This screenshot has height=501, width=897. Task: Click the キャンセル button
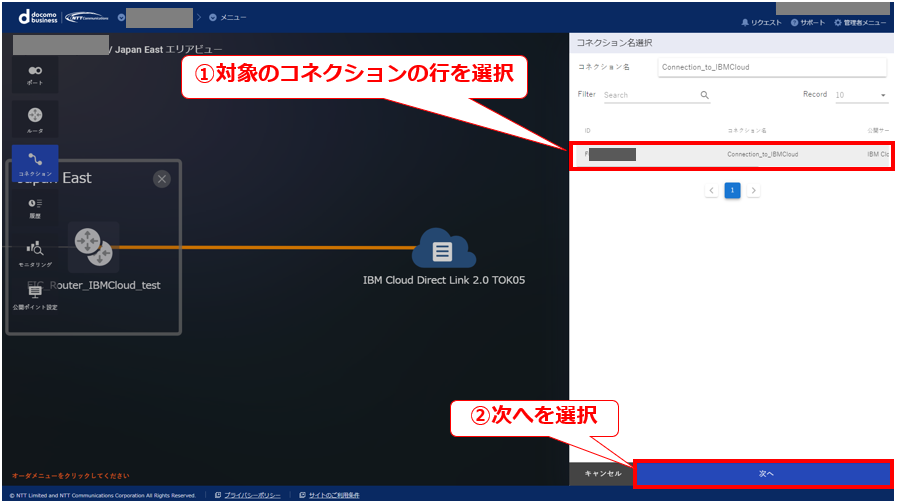pos(602,474)
